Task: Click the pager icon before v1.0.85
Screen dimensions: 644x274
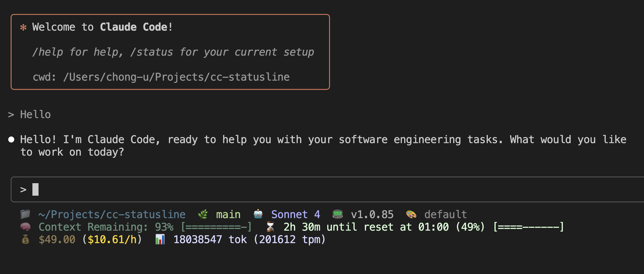Action: pyautogui.click(x=338, y=214)
